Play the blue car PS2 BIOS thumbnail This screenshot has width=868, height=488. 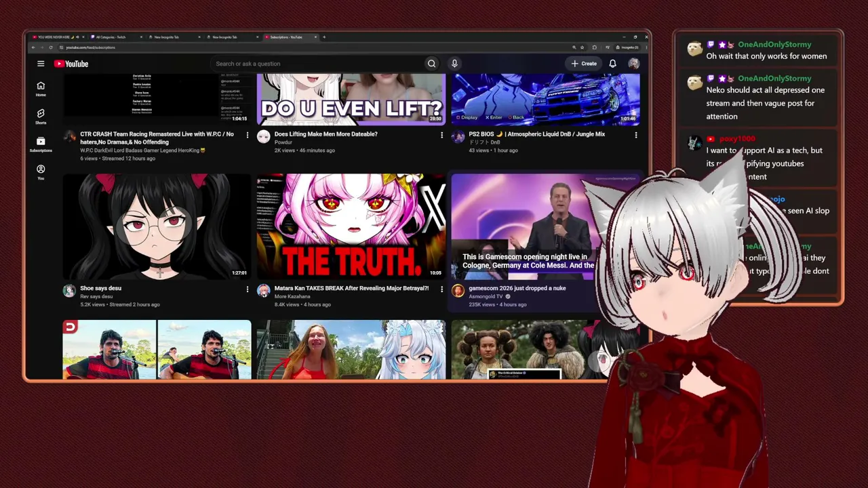coord(545,100)
